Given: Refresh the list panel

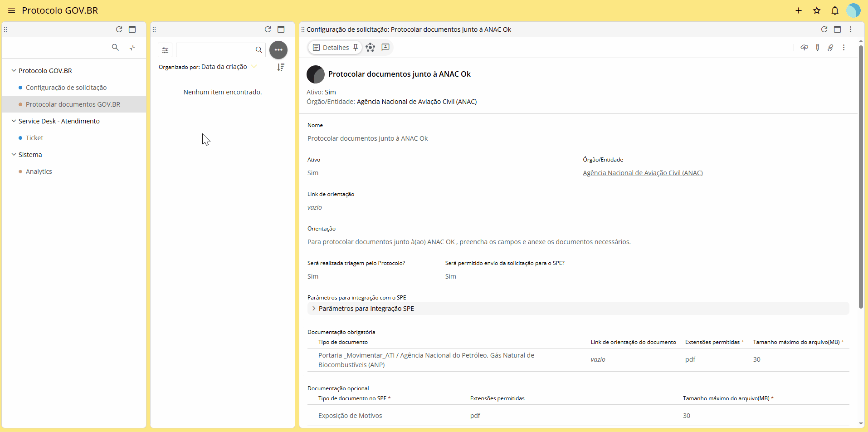Looking at the screenshot, I should coord(268,29).
